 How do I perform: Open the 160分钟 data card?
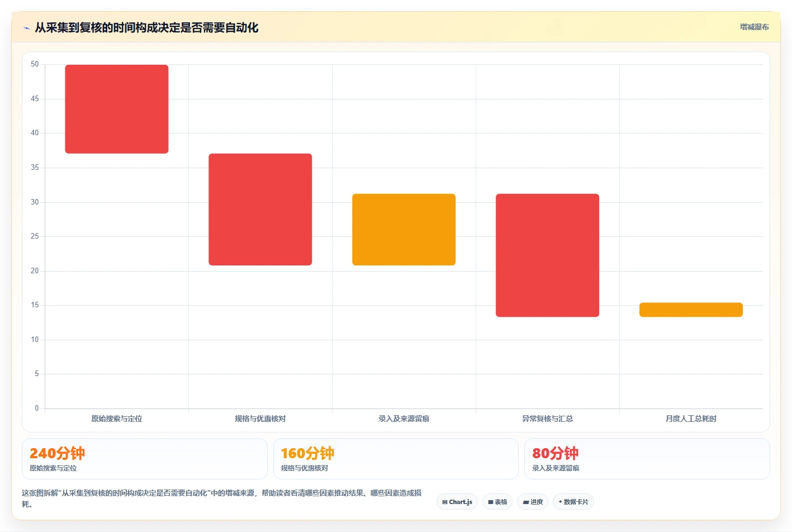[396, 459]
